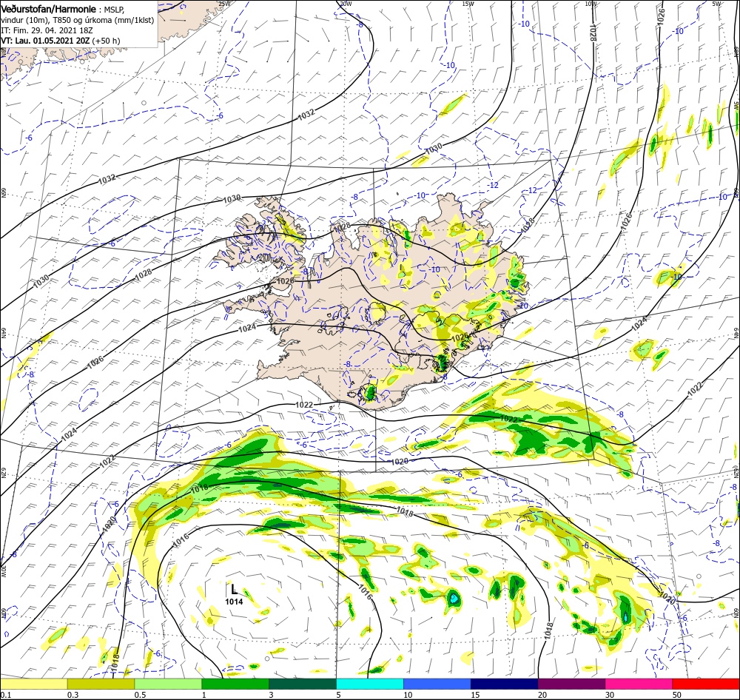Pick the cyan 5 mm legend swatch
This screenshot has height=700, width=740.
pyautogui.click(x=370, y=684)
